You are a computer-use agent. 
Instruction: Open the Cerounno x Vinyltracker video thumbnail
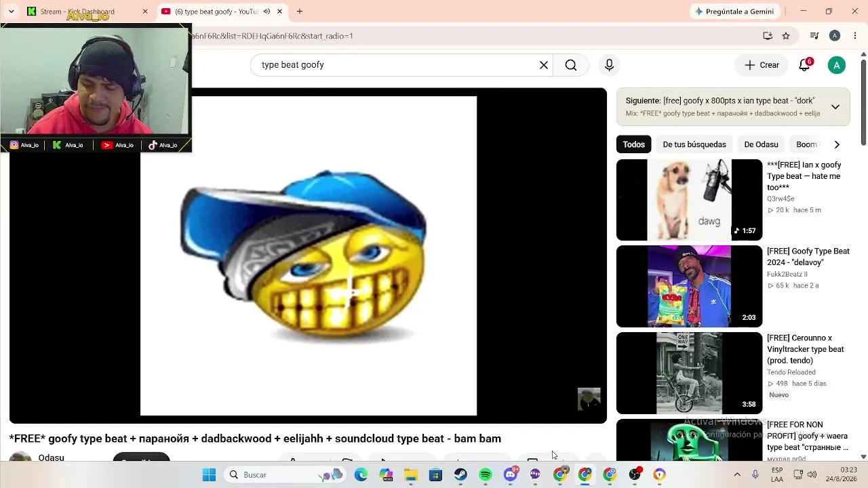pyautogui.click(x=689, y=373)
